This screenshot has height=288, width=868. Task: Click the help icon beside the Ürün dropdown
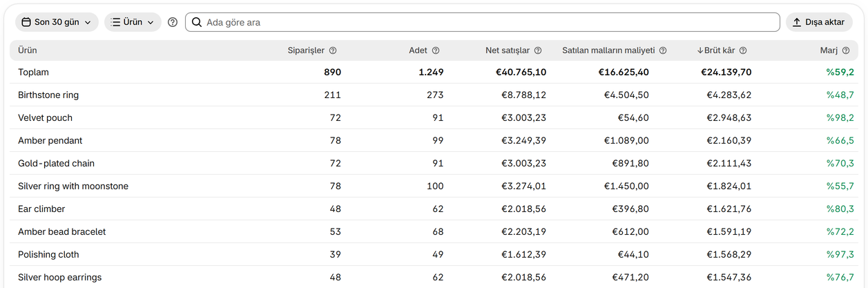click(173, 22)
